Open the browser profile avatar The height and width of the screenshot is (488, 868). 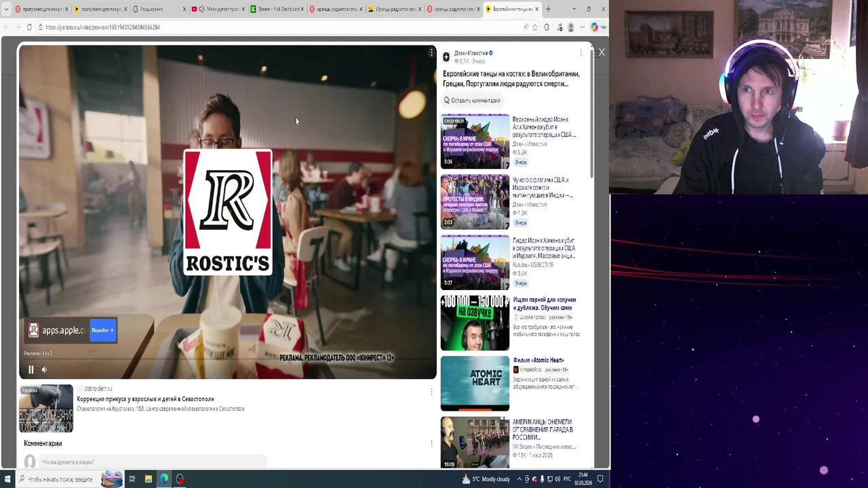tap(571, 27)
